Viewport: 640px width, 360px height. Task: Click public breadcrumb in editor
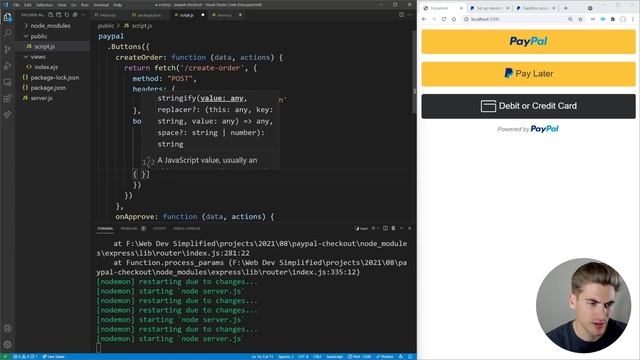tap(106, 26)
